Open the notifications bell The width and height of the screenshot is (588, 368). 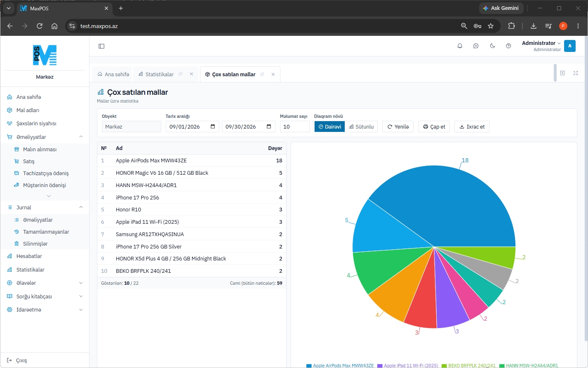[460, 46]
